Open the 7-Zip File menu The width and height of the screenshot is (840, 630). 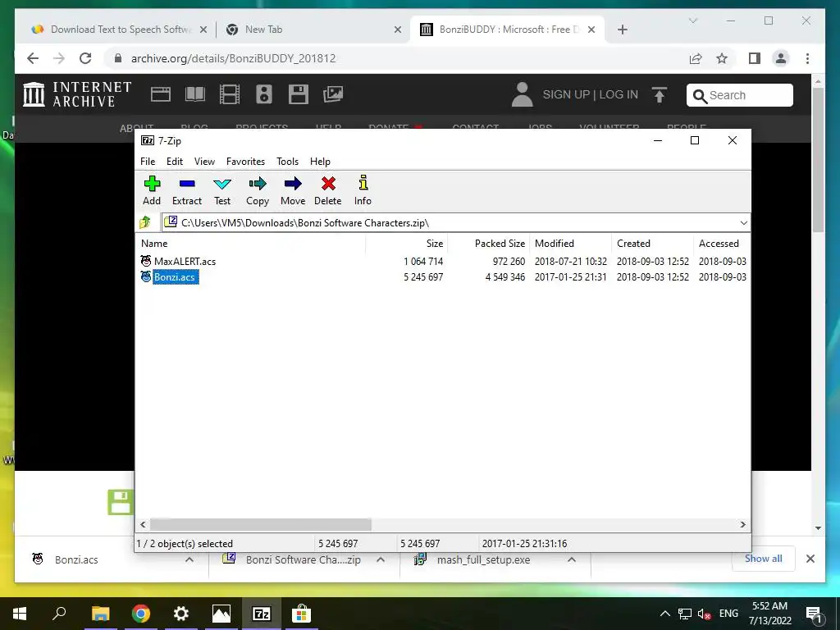pos(148,162)
